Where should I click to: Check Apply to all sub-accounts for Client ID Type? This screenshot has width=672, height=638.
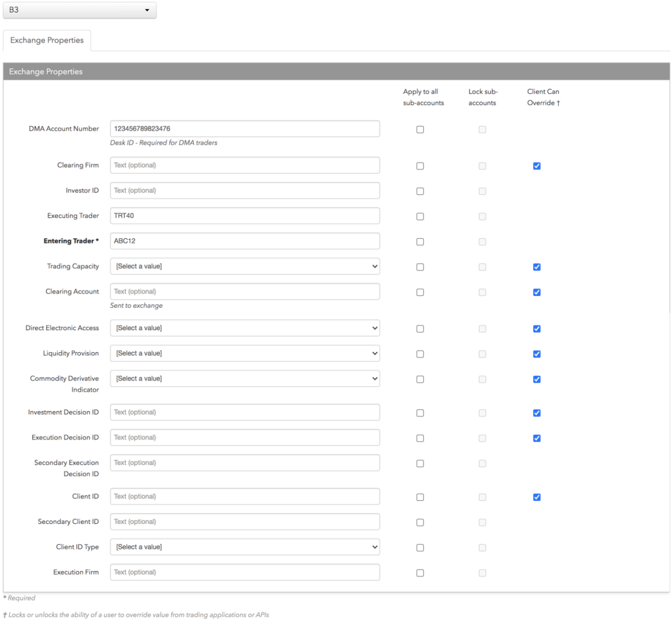click(x=420, y=548)
